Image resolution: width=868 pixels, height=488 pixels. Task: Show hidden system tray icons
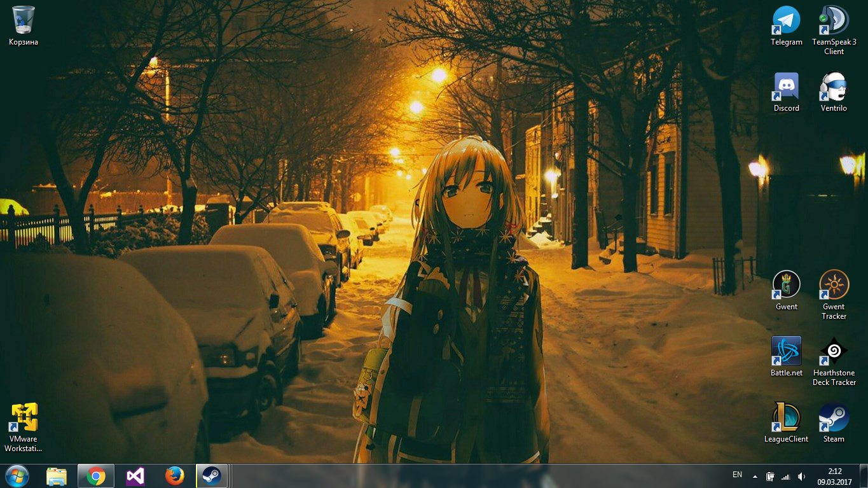(755, 476)
